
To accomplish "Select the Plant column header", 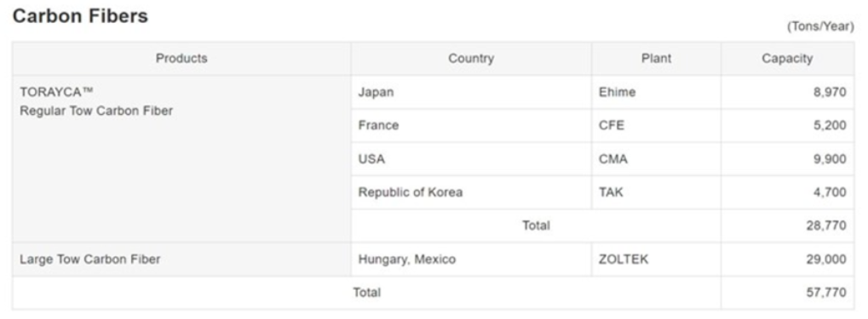I will pos(656,59).
